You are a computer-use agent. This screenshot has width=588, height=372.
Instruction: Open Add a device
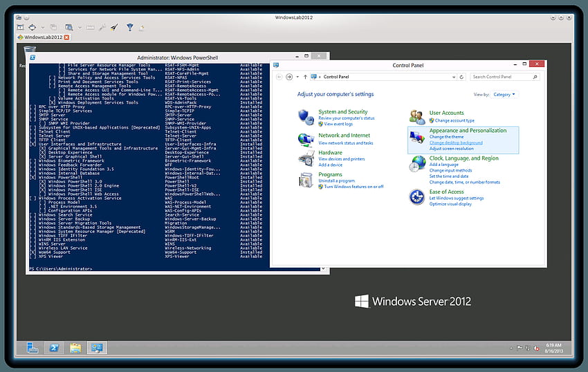tap(331, 165)
